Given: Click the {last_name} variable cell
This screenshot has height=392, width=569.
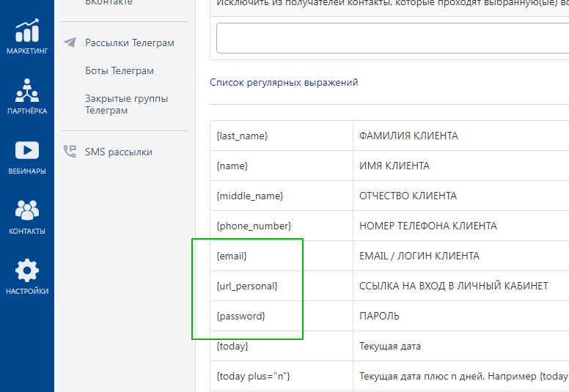Looking at the screenshot, I should coord(242,136).
